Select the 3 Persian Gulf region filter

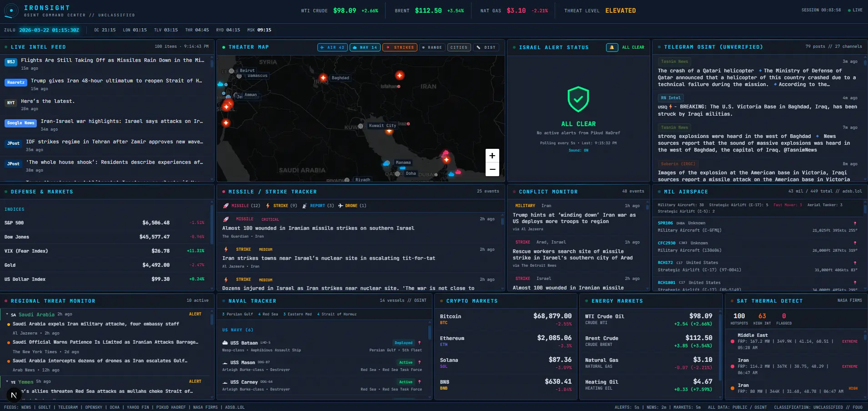[x=237, y=314]
